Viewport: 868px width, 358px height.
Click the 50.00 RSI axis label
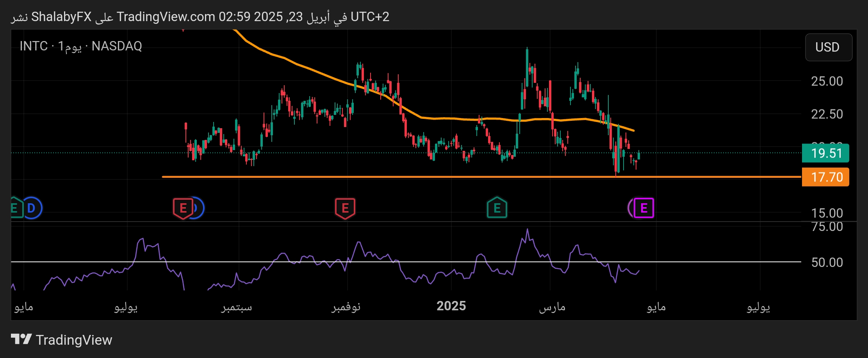(x=827, y=262)
